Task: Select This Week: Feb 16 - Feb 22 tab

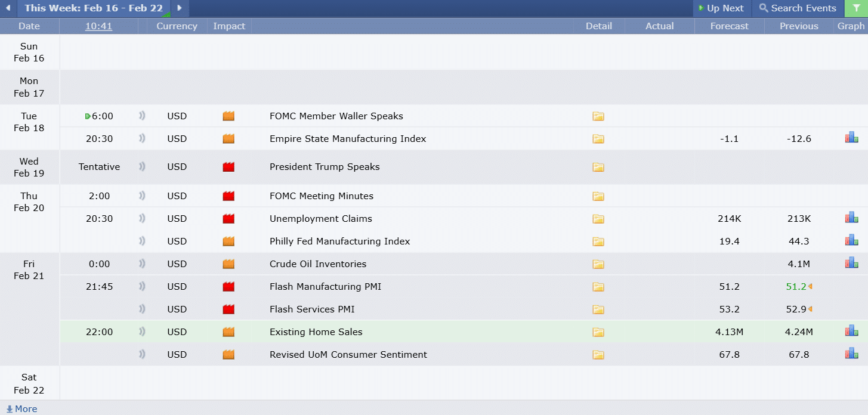Action: (x=93, y=8)
